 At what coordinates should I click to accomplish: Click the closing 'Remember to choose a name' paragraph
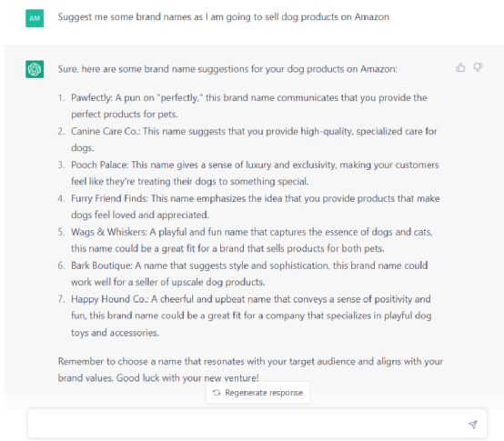[x=250, y=370]
